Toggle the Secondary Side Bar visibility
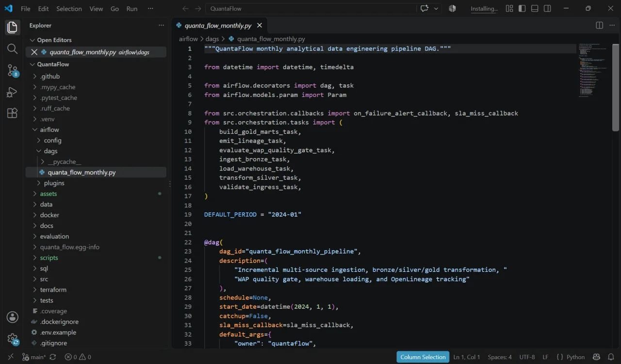621x364 pixels. (x=547, y=9)
